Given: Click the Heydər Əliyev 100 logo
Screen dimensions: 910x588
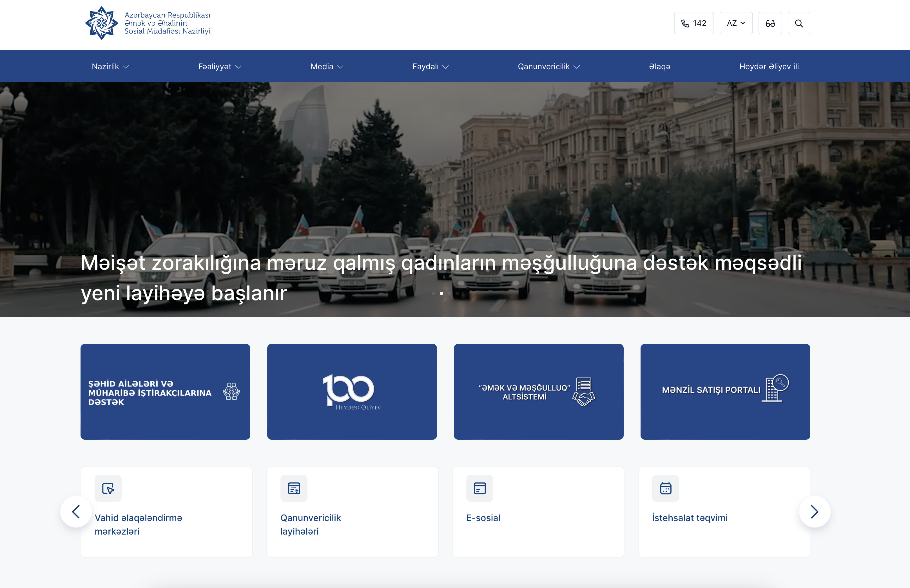Looking at the screenshot, I should click(x=352, y=392).
